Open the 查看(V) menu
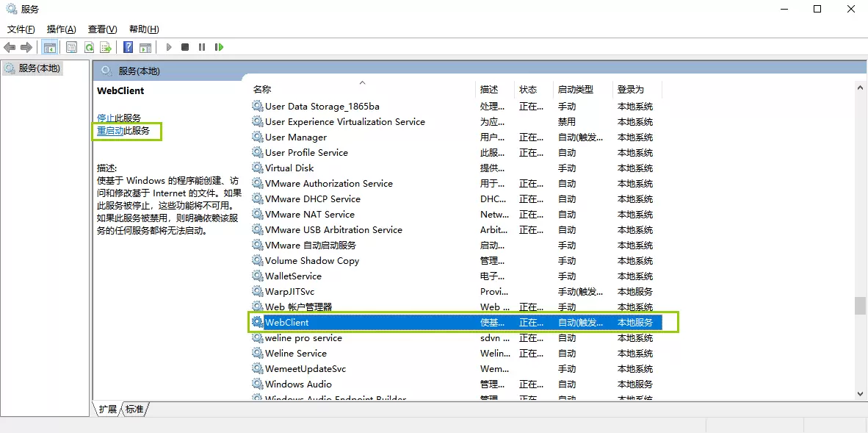This screenshot has width=868, height=433. 102,29
